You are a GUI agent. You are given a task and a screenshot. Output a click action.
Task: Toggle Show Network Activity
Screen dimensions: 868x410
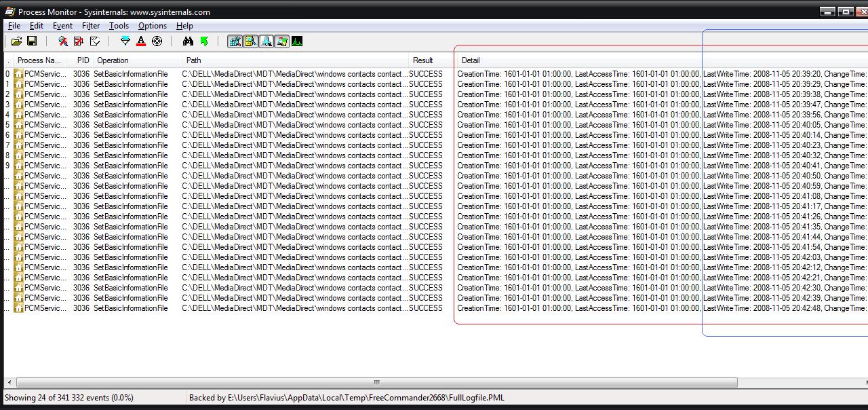click(x=267, y=41)
